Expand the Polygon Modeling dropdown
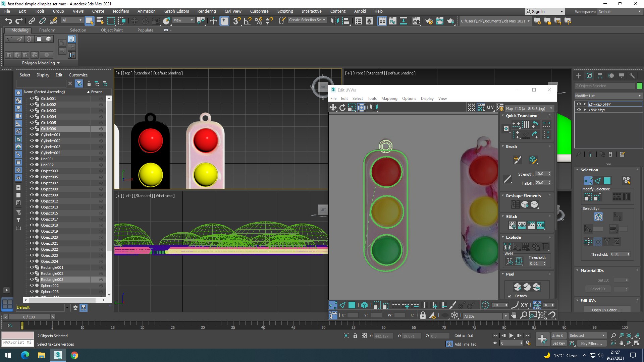 click(41, 63)
